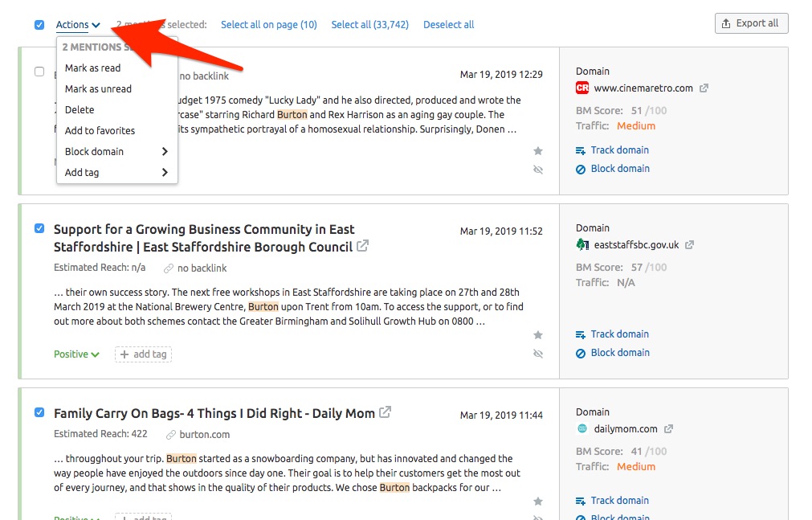This screenshot has width=812, height=520.
Task: Track the www.cinemaretro.com domain
Action: click(612, 149)
